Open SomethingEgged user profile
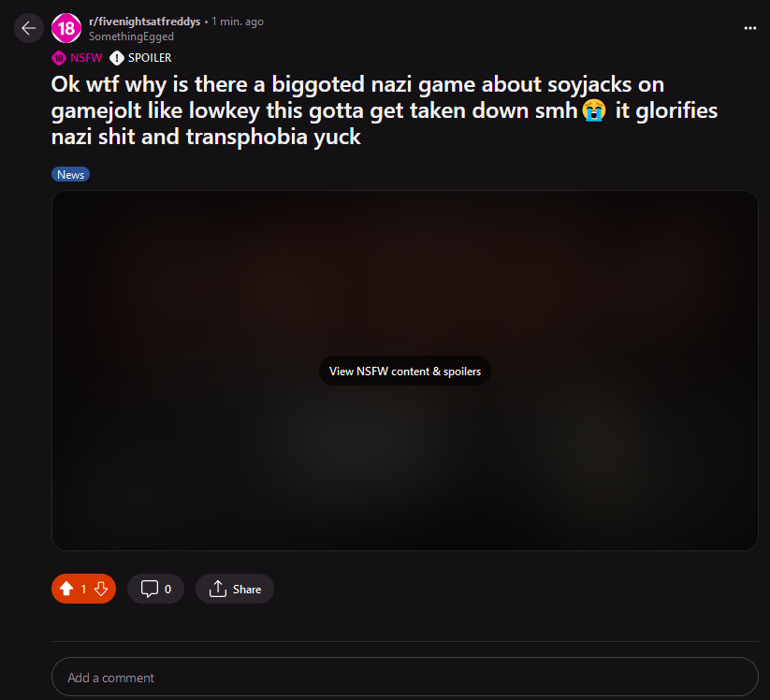This screenshot has width=770, height=700. (131, 36)
